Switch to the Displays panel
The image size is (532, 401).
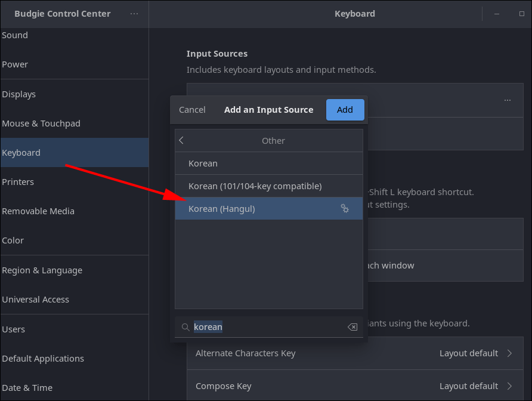point(75,94)
